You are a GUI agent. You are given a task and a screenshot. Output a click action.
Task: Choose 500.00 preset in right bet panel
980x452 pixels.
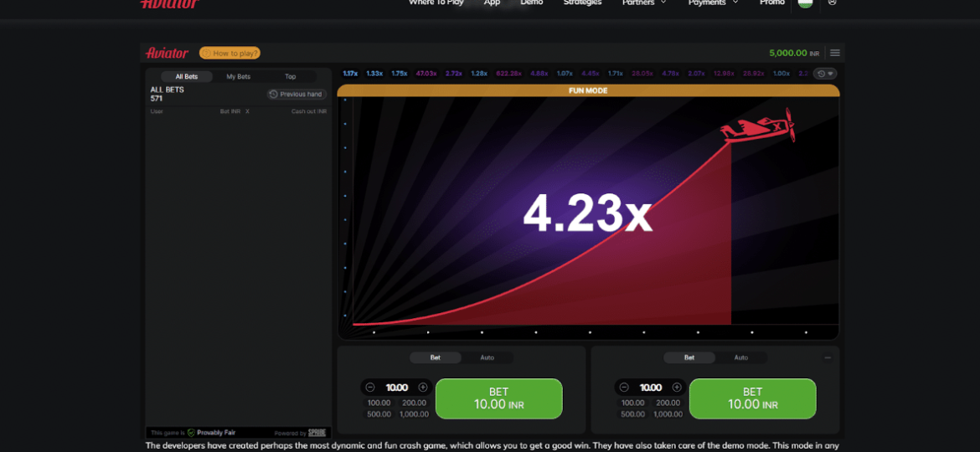pos(632,414)
